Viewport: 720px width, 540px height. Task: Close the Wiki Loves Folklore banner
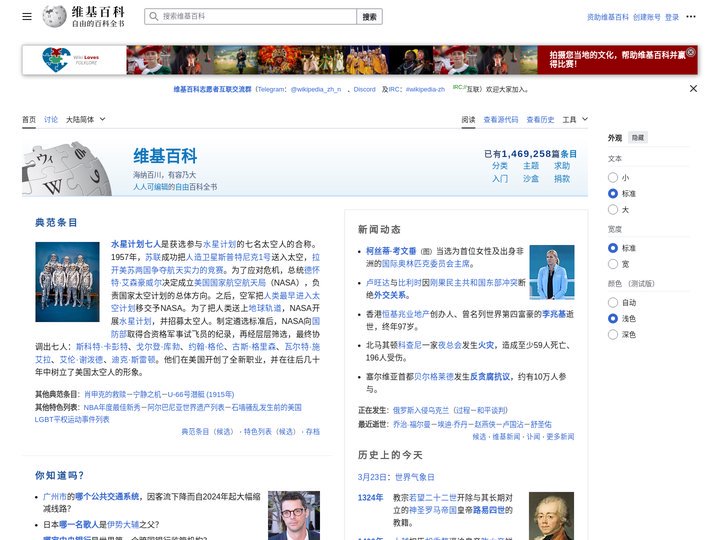point(691,52)
